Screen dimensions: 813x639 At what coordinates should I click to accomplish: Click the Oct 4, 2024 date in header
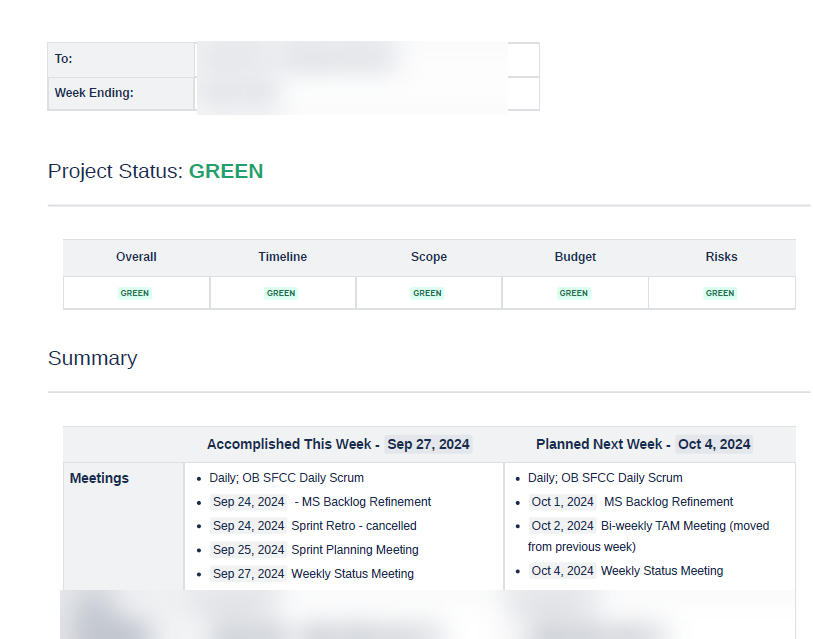(x=714, y=444)
